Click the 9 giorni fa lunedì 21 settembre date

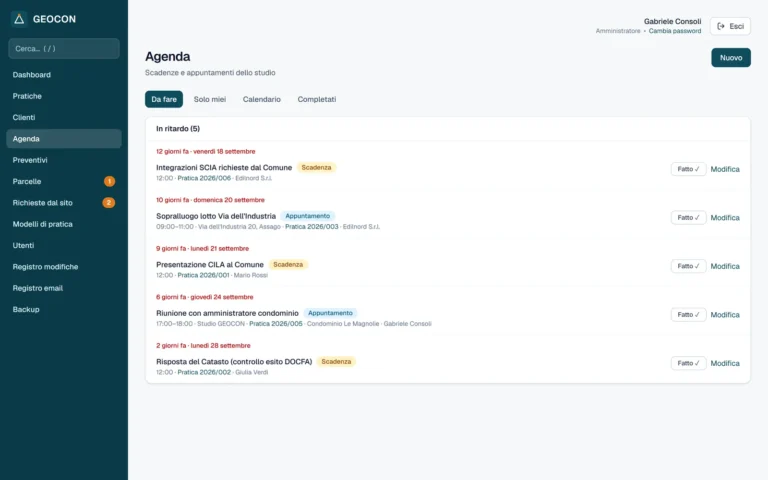[x=202, y=248]
